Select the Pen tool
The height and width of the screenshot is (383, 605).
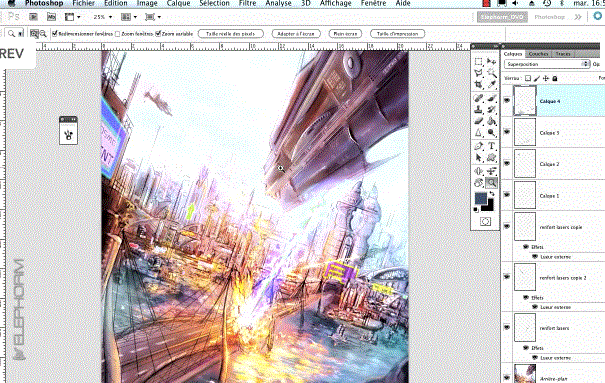479,146
